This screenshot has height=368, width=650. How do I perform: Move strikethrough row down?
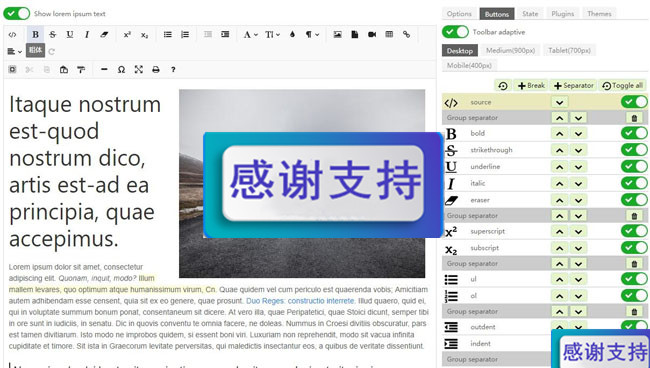(578, 150)
